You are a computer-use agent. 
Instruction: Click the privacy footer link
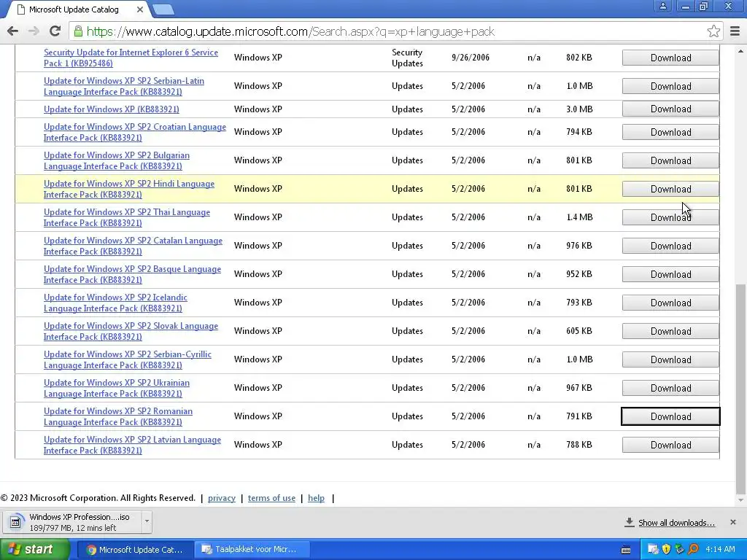coord(222,498)
